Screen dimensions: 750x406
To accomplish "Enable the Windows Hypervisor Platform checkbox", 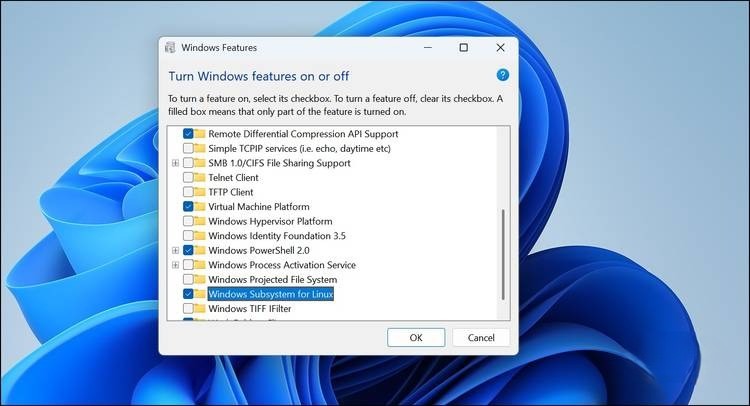I will [x=188, y=221].
